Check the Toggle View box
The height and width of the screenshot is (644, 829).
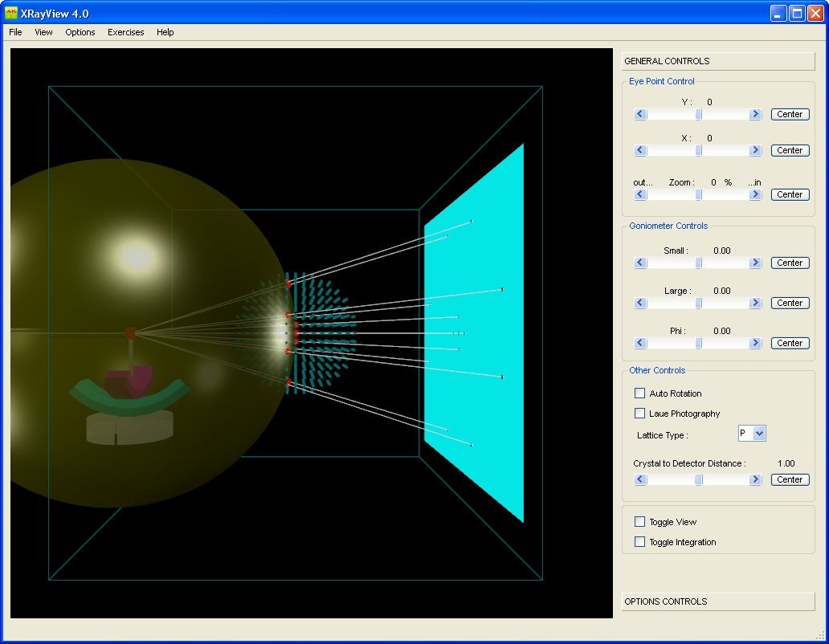click(639, 521)
